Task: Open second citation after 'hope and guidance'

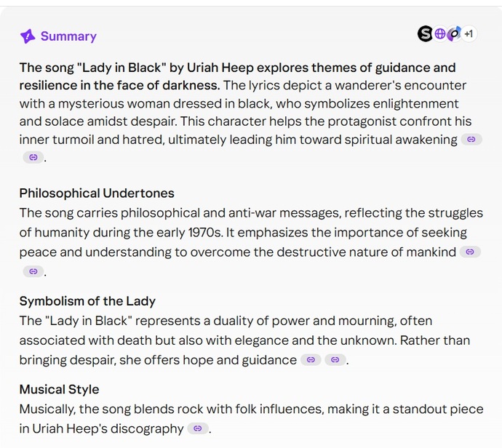Action: [x=335, y=360]
